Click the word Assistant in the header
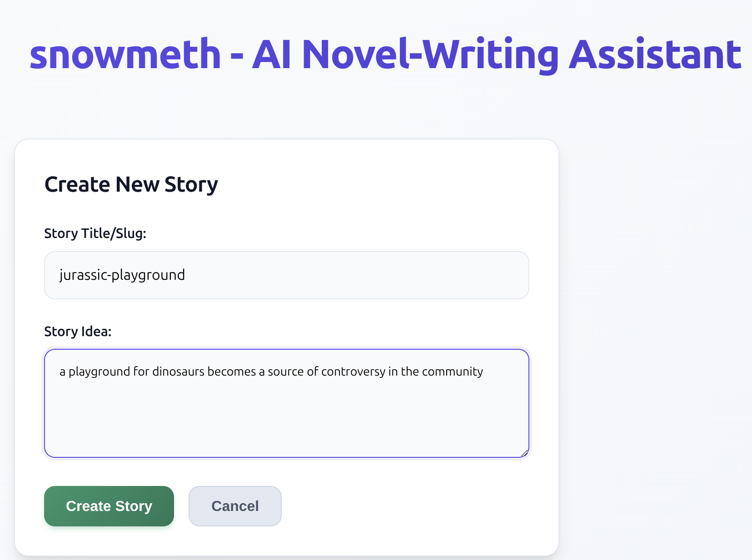Screen dimensions: 752x560 (655, 55)
